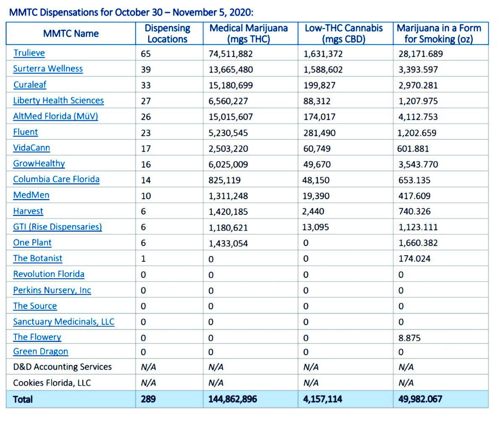Select total THC value 144,862,896
Image resolution: width=504 pixels, height=424 pixels.
[x=233, y=399]
